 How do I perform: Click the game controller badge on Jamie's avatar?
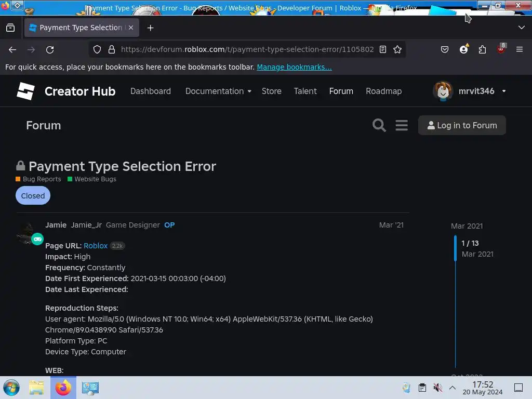pos(37,239)
